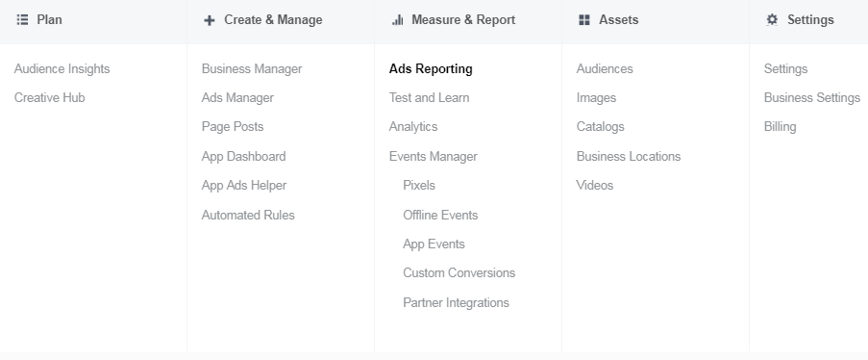Open the Settings link below the header
This screenshot has width=868, height=360.
click(785, 68)
